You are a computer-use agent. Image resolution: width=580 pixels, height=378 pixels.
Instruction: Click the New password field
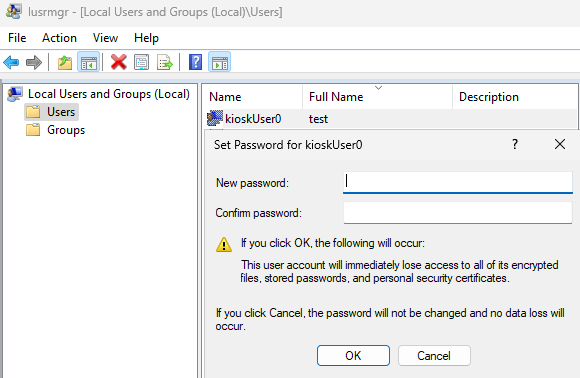tap(458, 182)
